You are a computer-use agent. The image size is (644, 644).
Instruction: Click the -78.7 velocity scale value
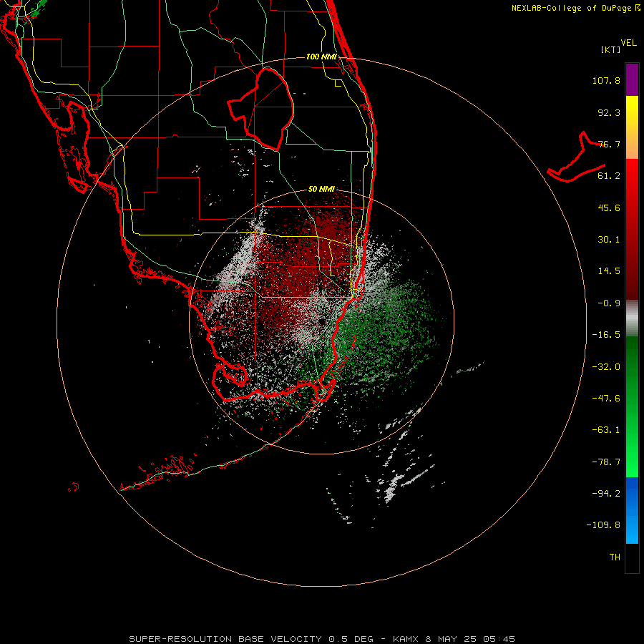tap(606, 462)
